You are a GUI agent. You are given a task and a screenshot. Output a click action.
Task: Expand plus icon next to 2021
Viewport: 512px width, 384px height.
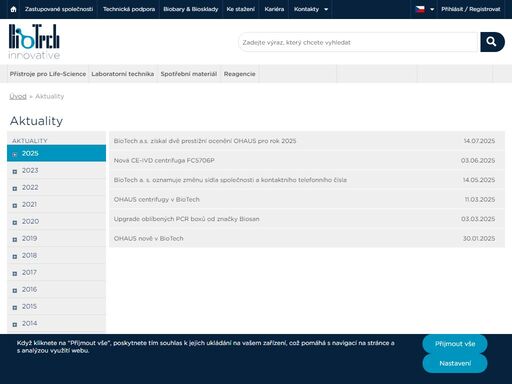pos(15,206)
